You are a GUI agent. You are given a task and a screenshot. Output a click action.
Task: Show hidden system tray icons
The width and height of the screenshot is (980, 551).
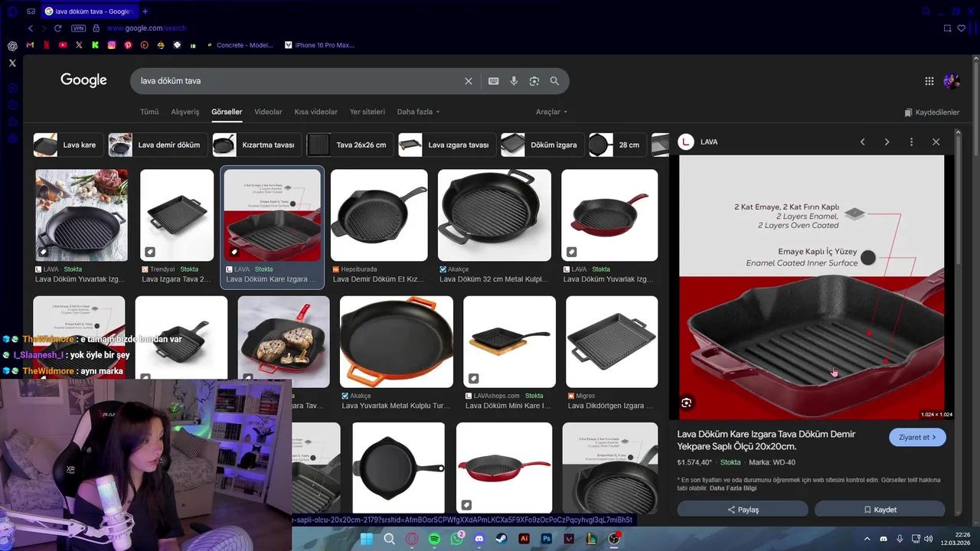click(867, 539)
